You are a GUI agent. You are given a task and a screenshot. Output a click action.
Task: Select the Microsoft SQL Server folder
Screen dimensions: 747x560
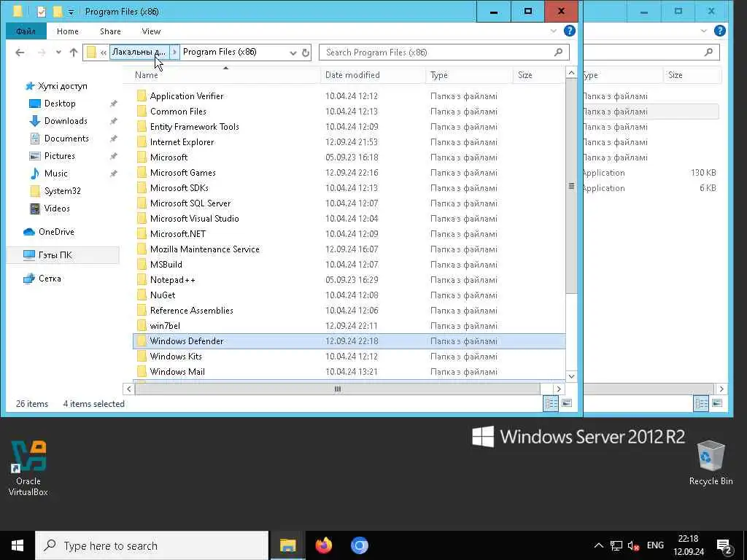click(x=190, y=203)
